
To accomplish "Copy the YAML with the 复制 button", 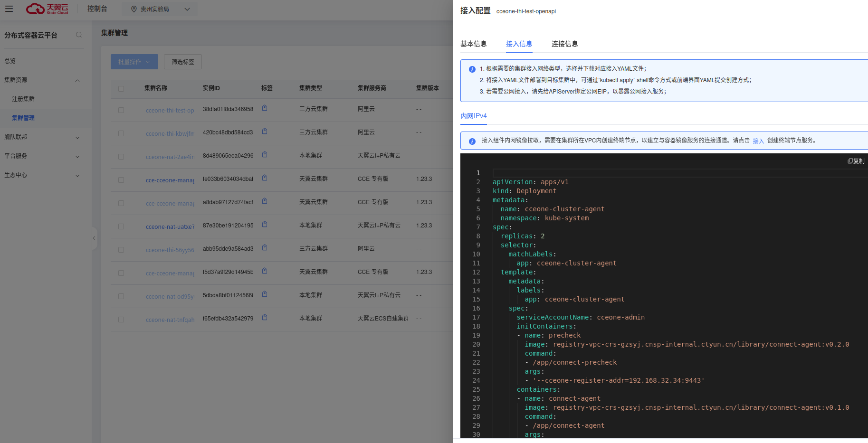I will 856,161.
